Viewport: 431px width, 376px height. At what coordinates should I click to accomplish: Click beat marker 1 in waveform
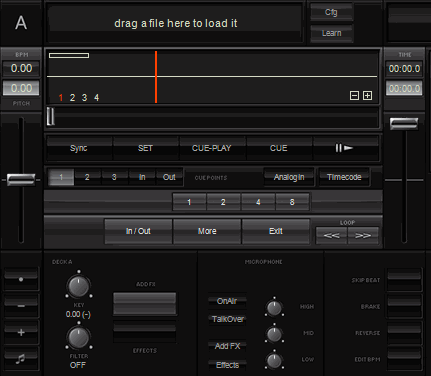(61, 98)
